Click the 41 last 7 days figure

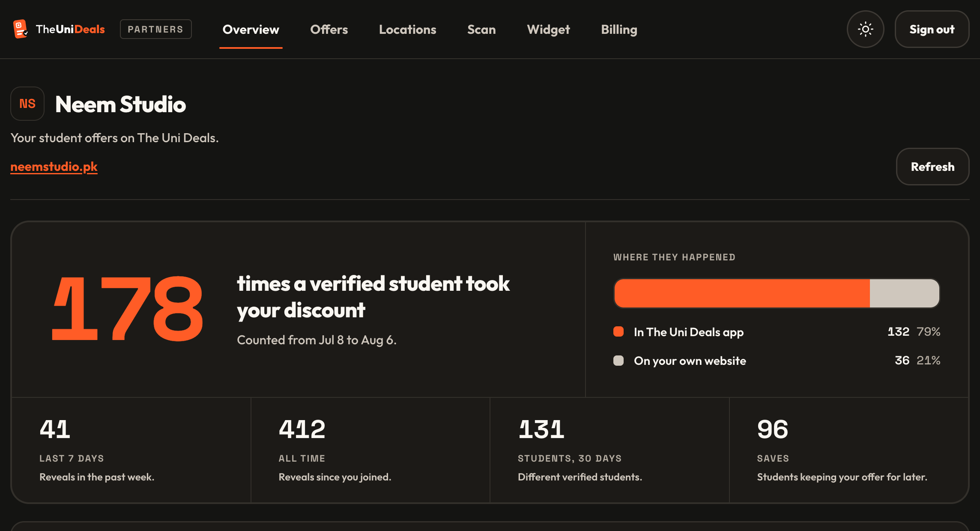[x=55, y=429]
